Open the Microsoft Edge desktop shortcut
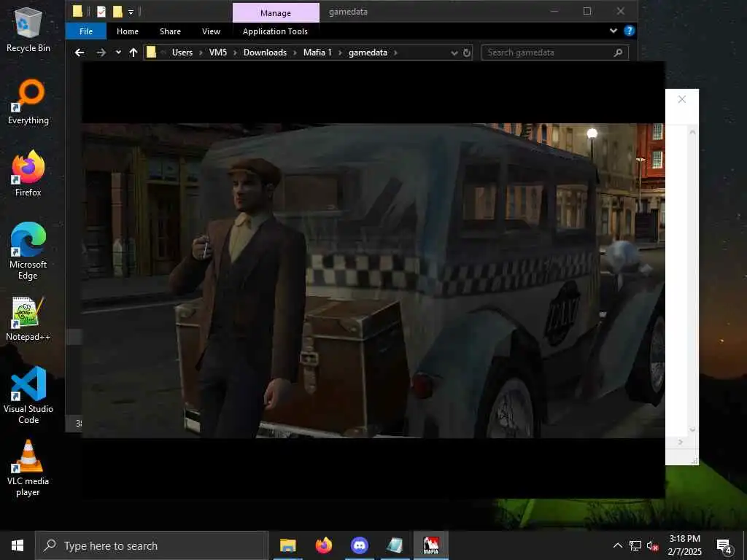 point(28,251)
